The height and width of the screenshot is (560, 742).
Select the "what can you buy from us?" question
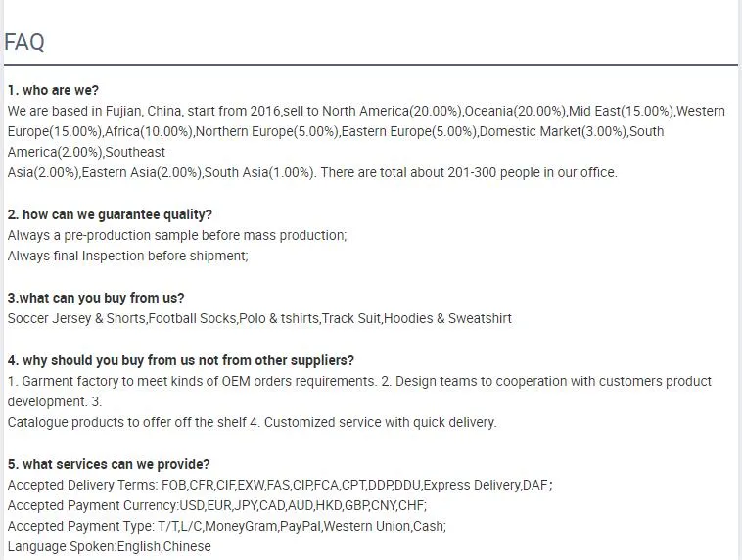[x=96, y=298]
